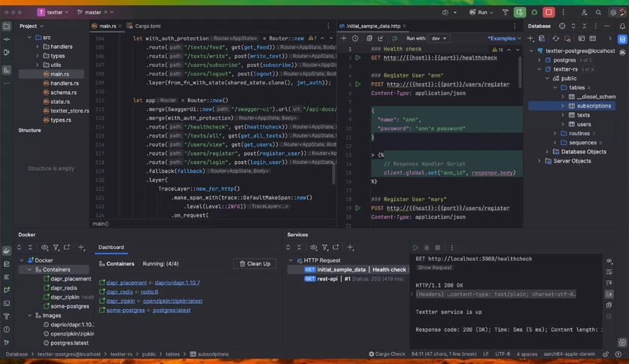
Task: Expand Server Objects node
Action: tap(539, 161)
